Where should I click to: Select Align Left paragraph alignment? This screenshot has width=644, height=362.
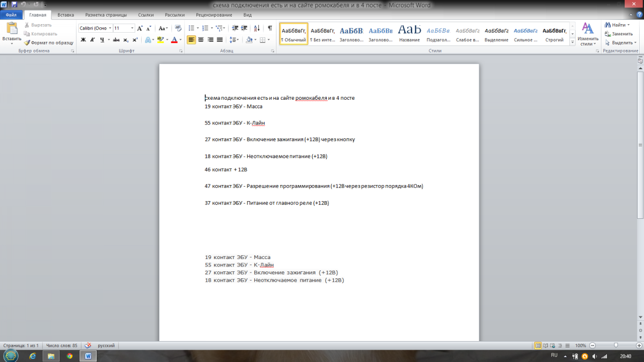192,40
